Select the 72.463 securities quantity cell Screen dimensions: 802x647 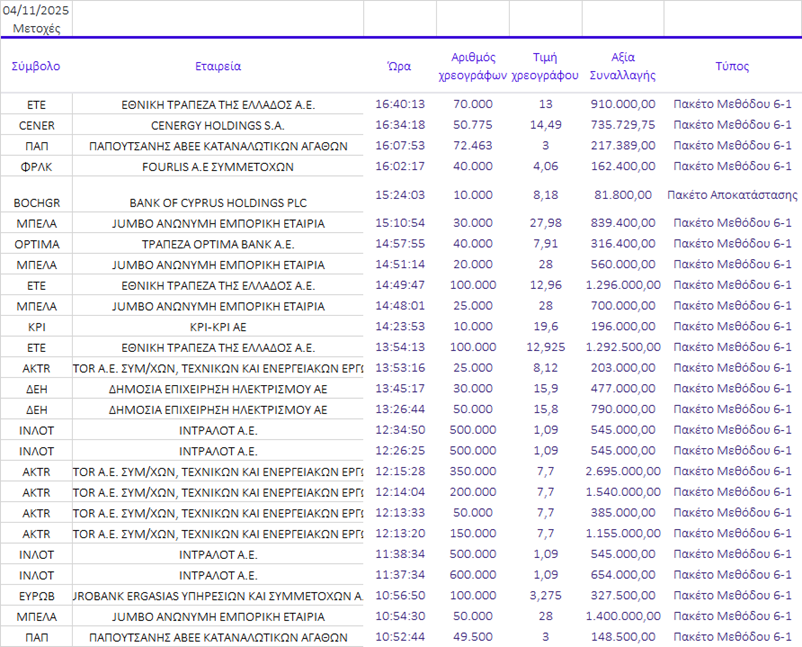pyautogui.click(x=472, y=146)
